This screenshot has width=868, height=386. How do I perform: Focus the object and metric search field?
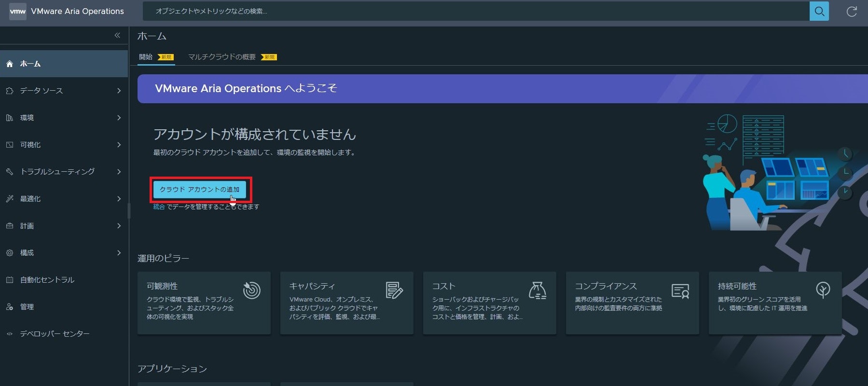coord(476,11)
